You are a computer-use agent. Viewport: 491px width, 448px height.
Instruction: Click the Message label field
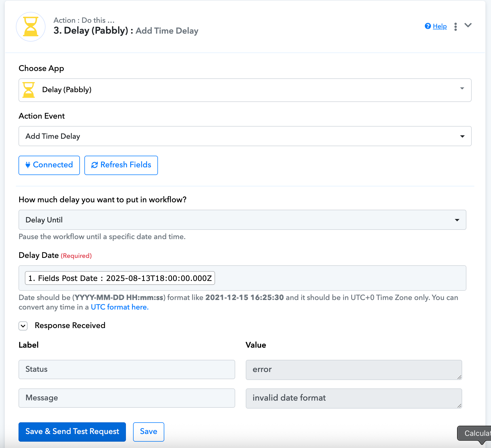click(x=127, y=398)
